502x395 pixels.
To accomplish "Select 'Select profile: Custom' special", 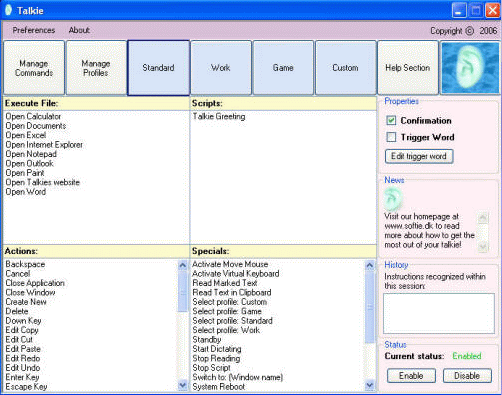I will pyautogui.click(x=230, y=302).
